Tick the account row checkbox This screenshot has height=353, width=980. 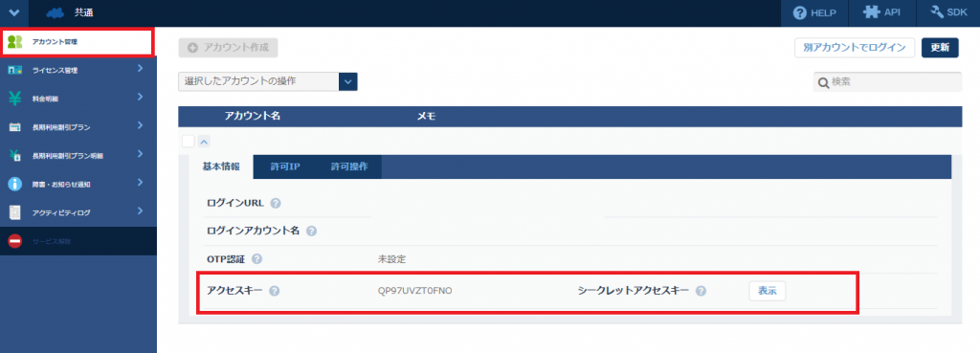coord(189,142)
